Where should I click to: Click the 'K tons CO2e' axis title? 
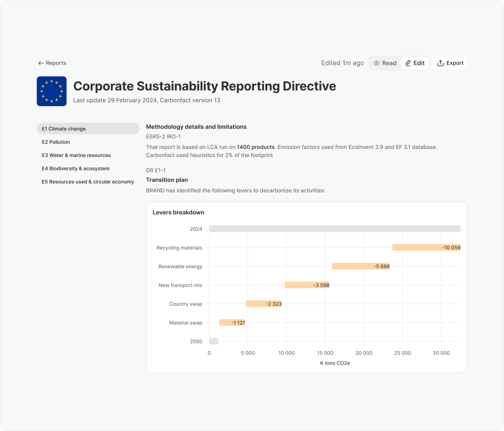pos(335,363)
